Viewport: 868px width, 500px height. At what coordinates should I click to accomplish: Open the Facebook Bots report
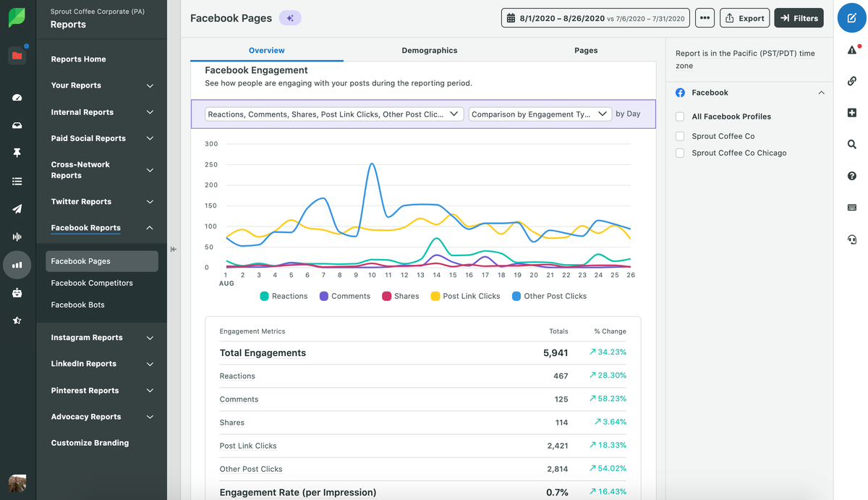[x=78, y=305]
